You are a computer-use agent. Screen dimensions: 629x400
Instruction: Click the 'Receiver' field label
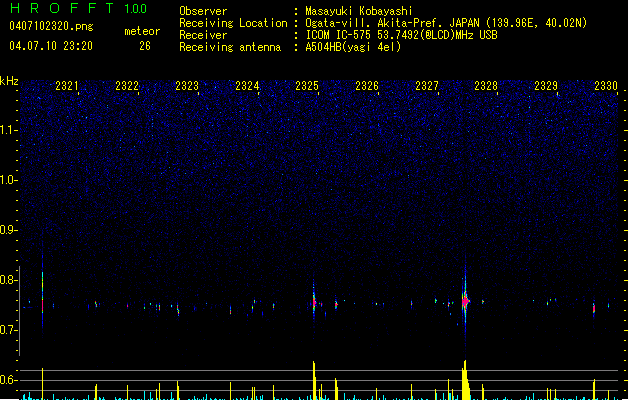coord(203,35)
